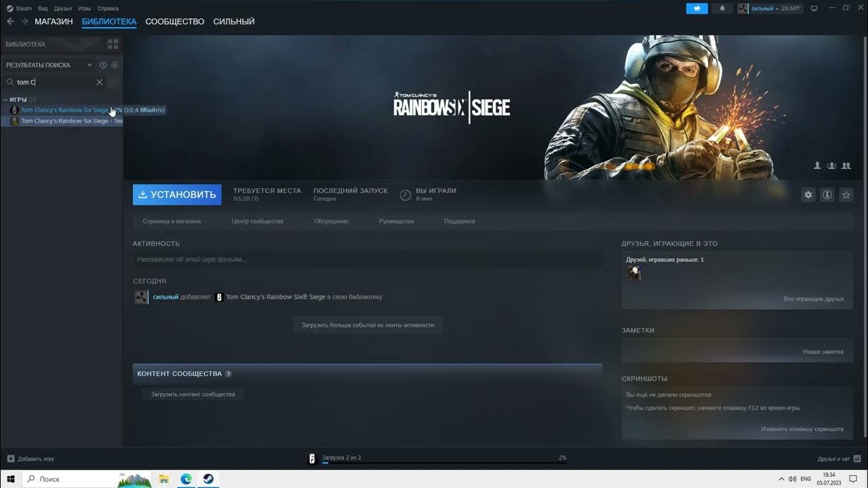868x488 pixels.
Task: Open Страница в магазине link
Action: [172, 221]
